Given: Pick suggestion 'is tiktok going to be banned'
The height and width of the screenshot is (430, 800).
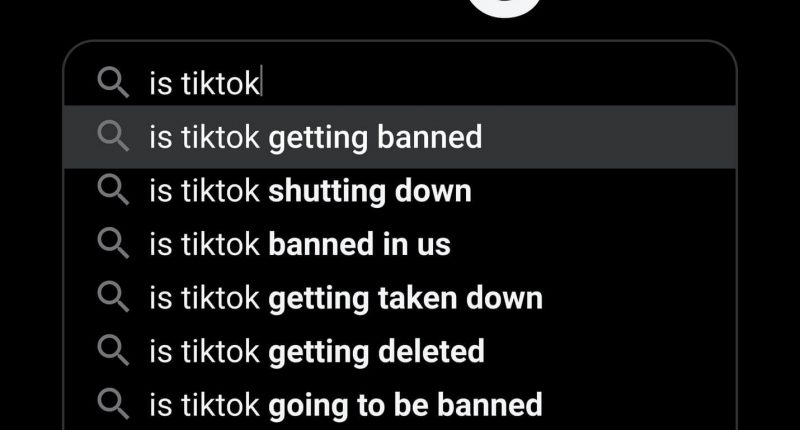Looking at the screenshot, I should pos(400,404).
